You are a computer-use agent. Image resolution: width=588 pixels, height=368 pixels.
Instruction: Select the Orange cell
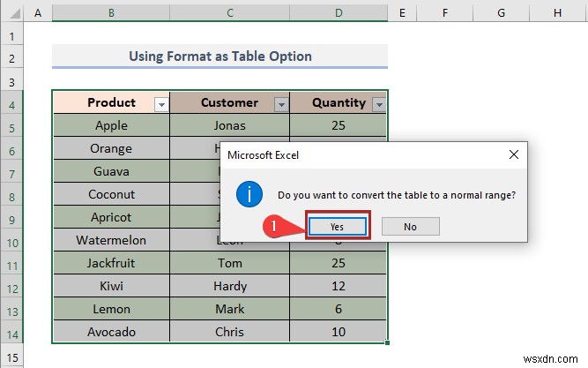(x=111, y=148)
